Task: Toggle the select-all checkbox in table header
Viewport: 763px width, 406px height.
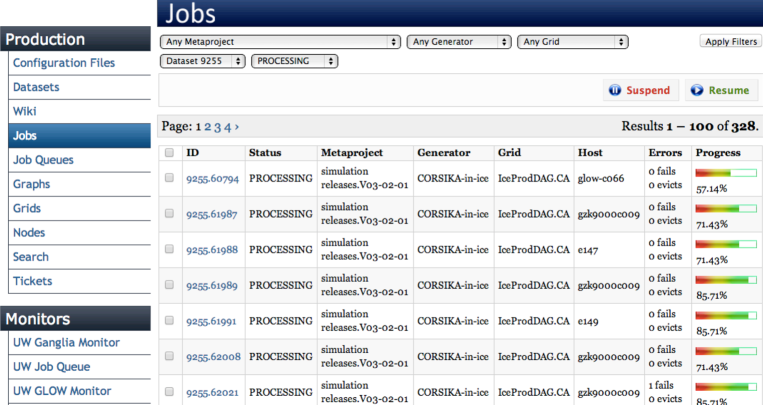Action: tap(169, 153)
